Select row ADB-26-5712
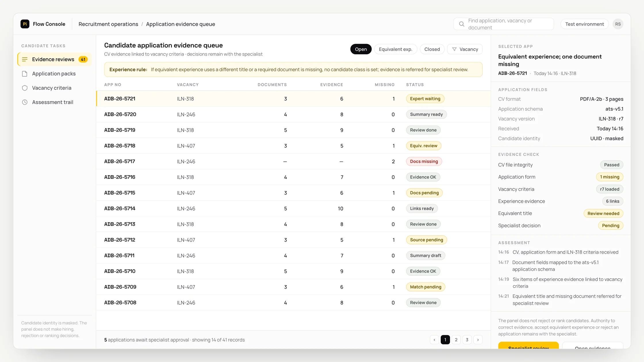Image resolution: width=644 pixels, height=362 pixels. point(293,240)
